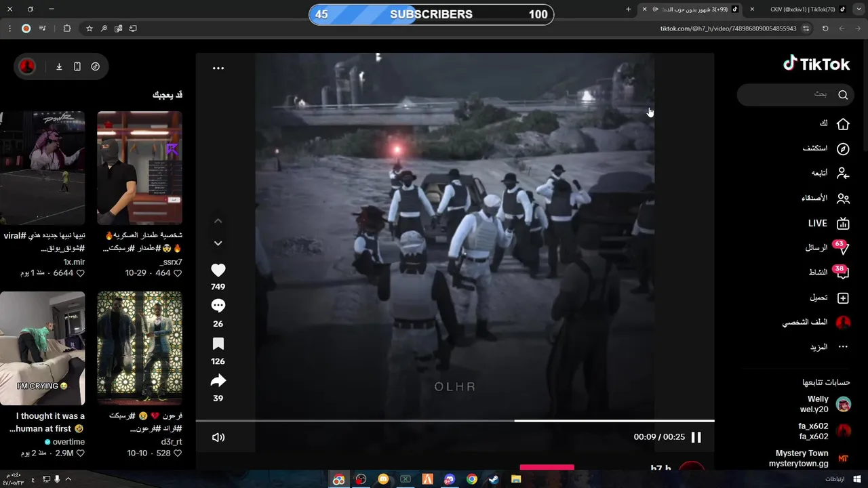This screenshot has width=868, height=488.
Task: Click the microphone icon in system tray
Action: pos(57,479)
